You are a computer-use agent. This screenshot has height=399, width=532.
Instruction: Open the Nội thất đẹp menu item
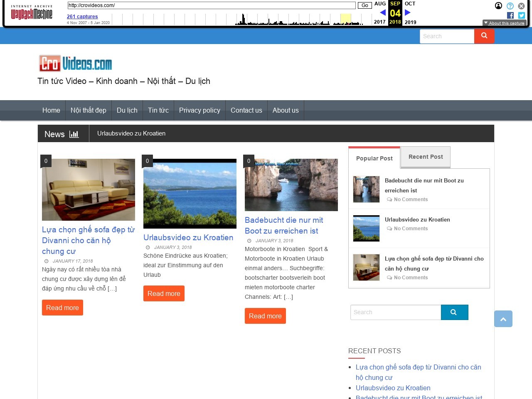88,110
